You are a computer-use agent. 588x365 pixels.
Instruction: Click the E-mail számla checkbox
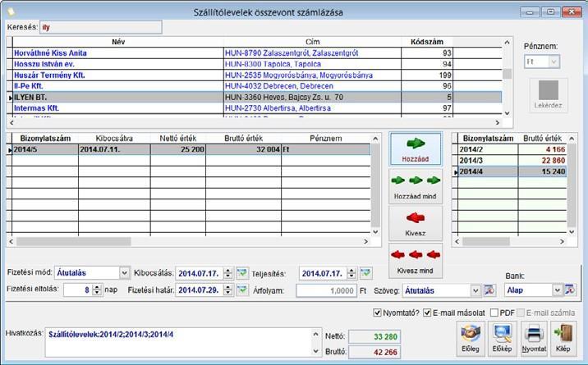click(x=521, y=313)
